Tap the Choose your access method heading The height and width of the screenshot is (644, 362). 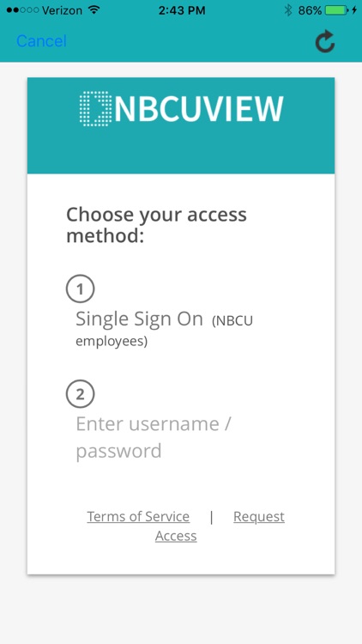click(x=156, y=225)
